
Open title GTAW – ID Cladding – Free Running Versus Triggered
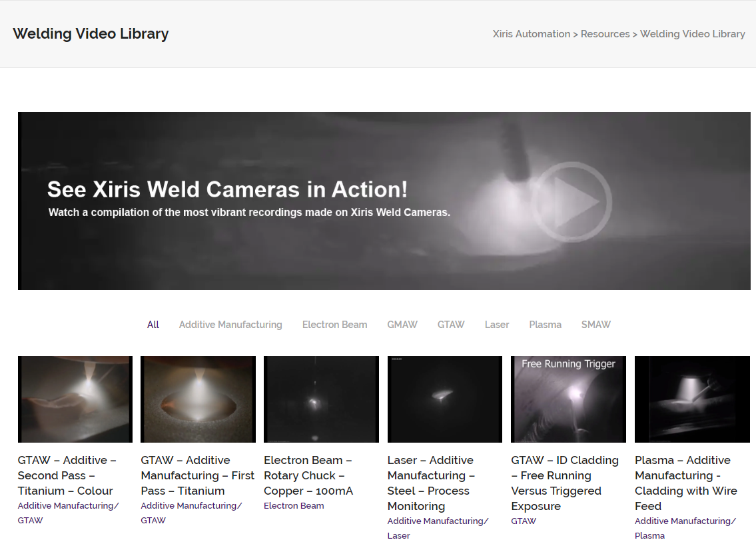565,483
